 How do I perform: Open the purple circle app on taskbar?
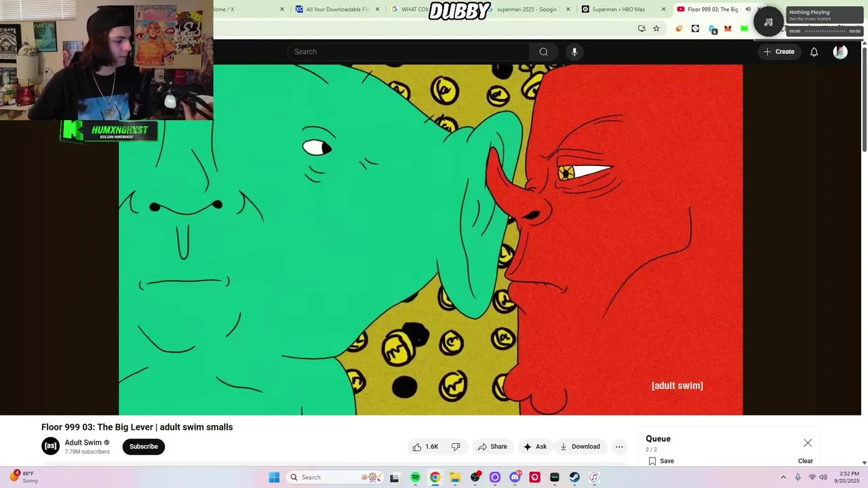(x=495, y=477)
